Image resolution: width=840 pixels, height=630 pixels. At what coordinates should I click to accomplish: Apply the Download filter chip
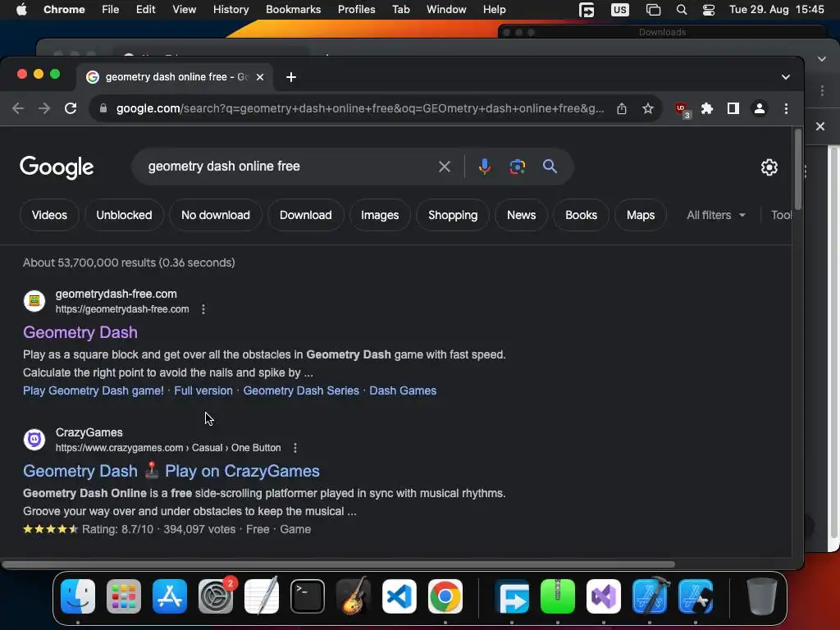tap(306, 216)
